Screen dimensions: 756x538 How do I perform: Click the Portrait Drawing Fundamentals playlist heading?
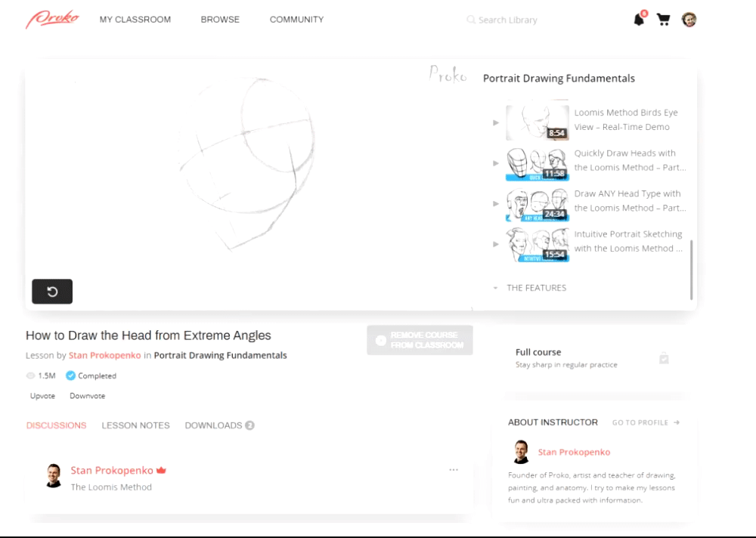(559, 78)
